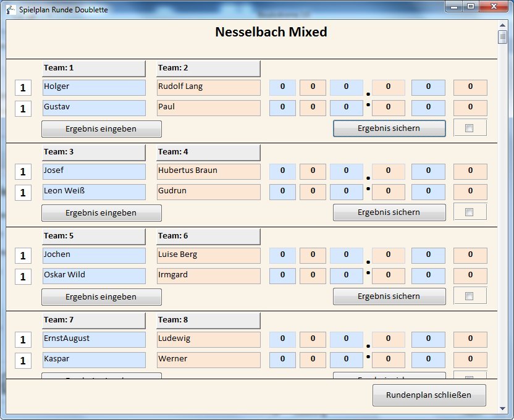The height and width of the screenshot is (420, 514).
Task: Click the scrollbar up arrow
Action: coord(503,25)
